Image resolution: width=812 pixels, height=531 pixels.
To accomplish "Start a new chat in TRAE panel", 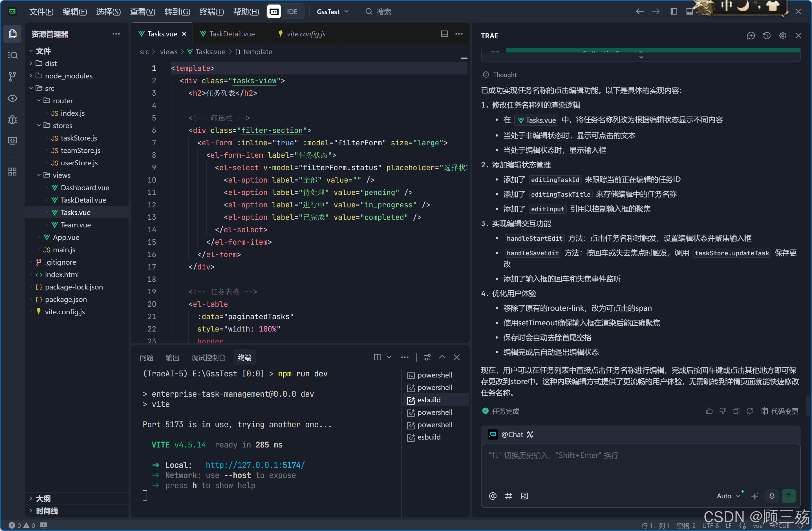I will tap(751, 36).
